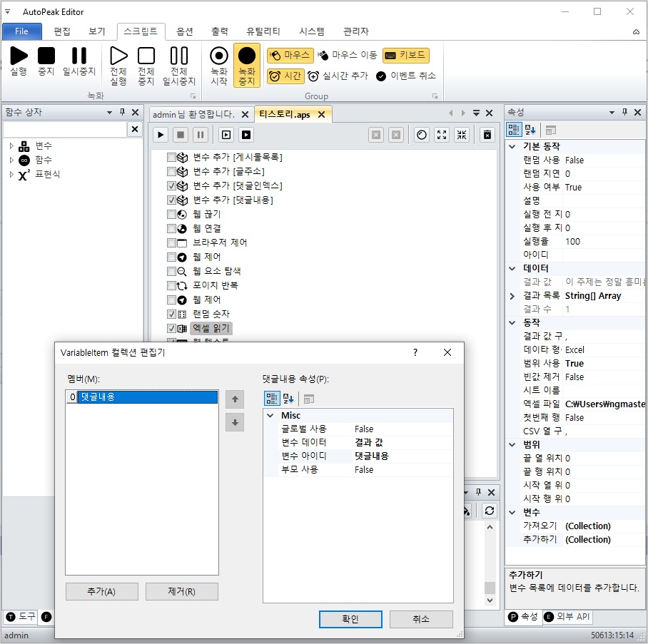
Task: Open the File menu
Action: tap(22, 31)
